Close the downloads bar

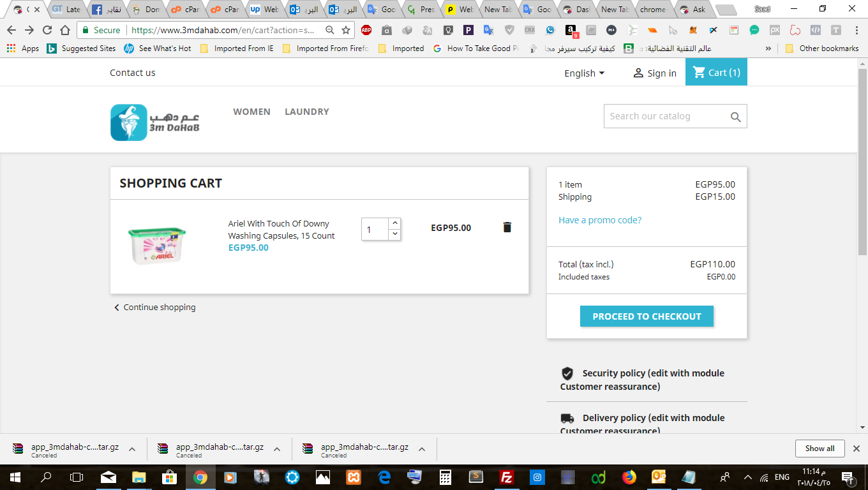pos(857,449)
